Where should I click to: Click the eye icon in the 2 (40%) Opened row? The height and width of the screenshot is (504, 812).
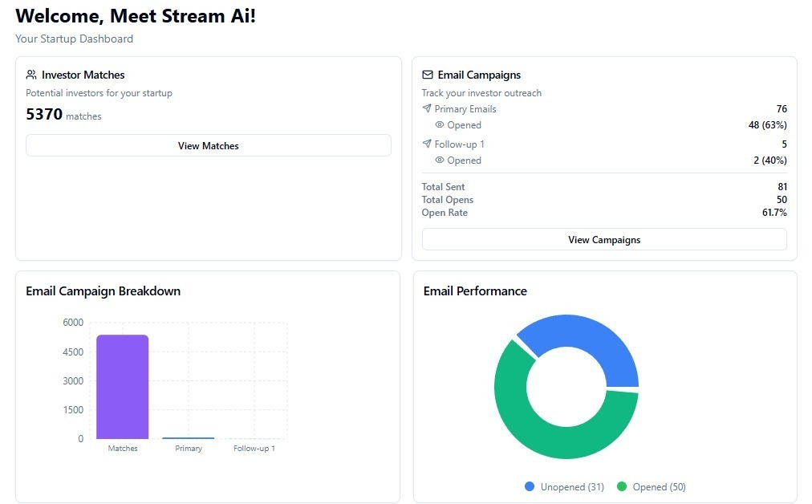(x=439, y=160)
